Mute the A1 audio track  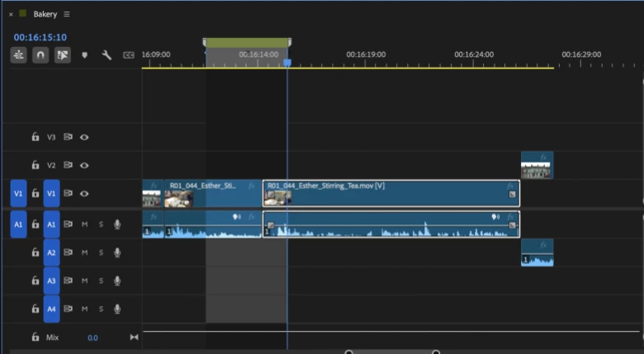tap(84, 224)
